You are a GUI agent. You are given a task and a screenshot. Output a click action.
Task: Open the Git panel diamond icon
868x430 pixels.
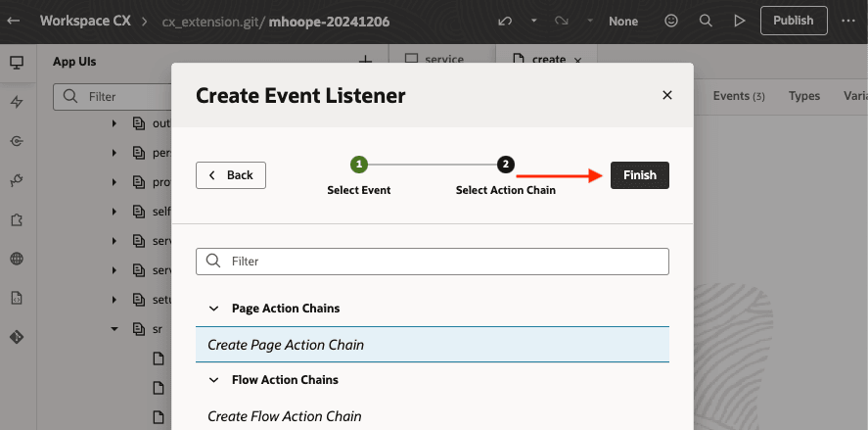point(17,337)
